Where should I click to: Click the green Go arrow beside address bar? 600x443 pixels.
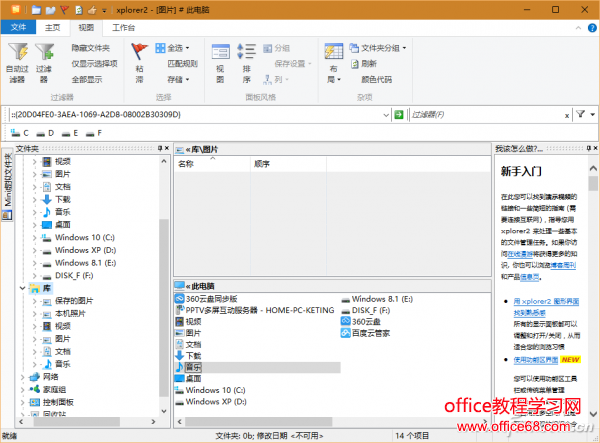point(399,114)
